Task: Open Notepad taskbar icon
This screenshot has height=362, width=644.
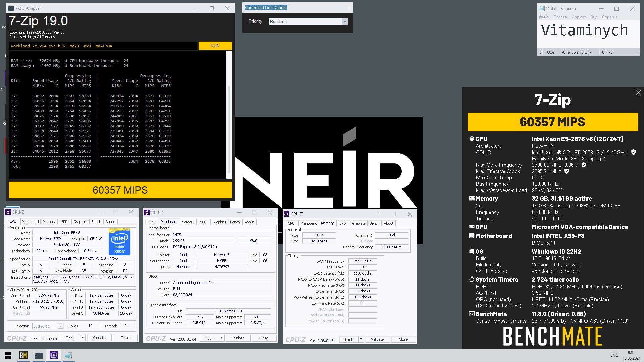Action: (x=69, y=355)
